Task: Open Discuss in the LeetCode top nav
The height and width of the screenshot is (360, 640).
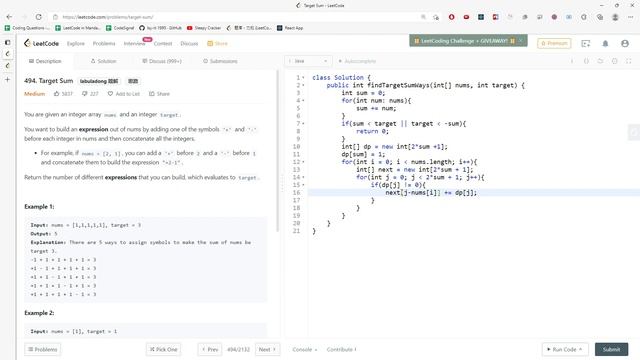Action: tap(189, 43)
